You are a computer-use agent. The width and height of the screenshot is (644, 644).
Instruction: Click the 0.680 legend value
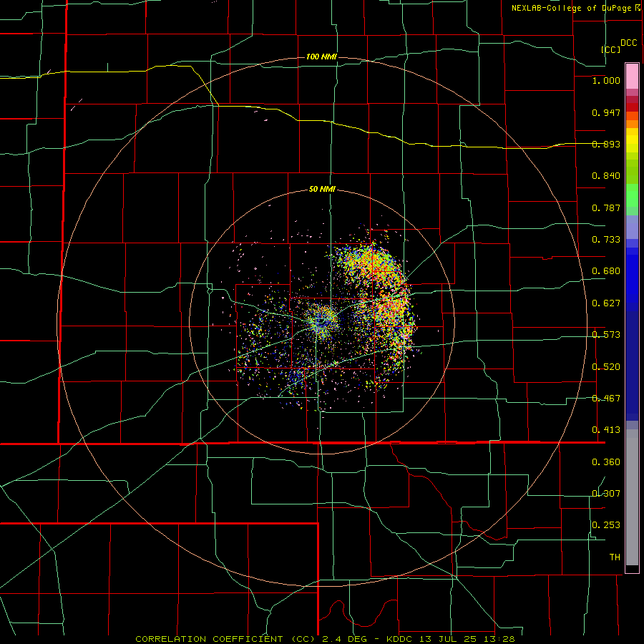tap(606, 271)
